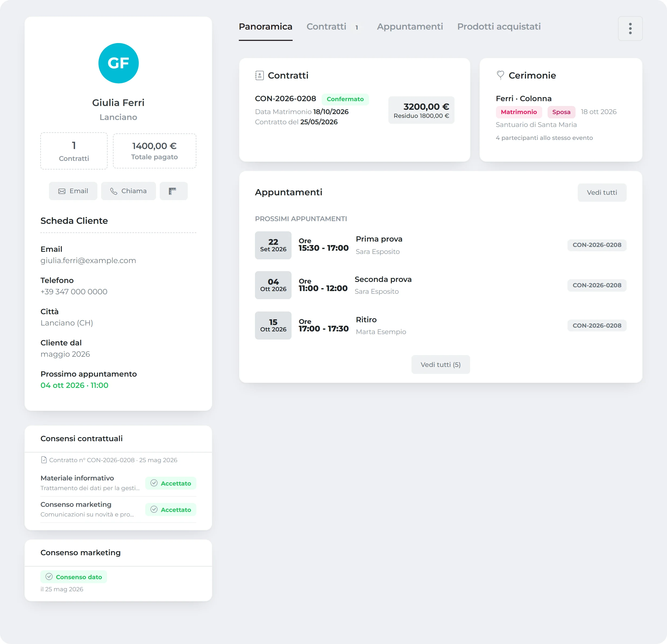This screenshot has width=667, height=644.
Task: Switch to the Panoramica tab
Action: pyautogui.click(x=265, y=27)
